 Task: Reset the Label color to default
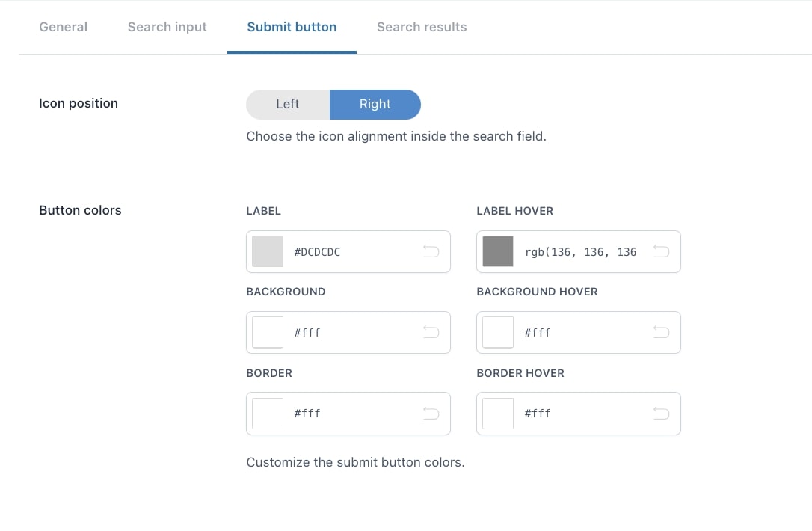pos(431,252)
